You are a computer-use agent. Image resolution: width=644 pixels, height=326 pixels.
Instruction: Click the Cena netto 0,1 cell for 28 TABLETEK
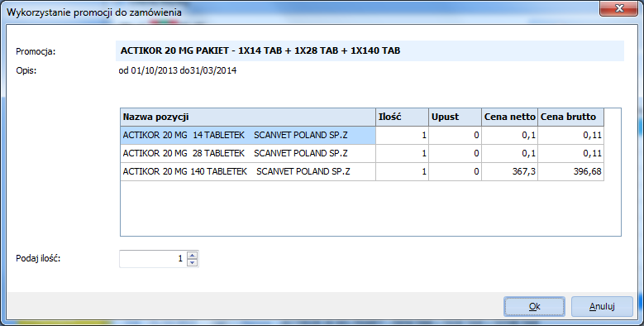coord(510,153)
